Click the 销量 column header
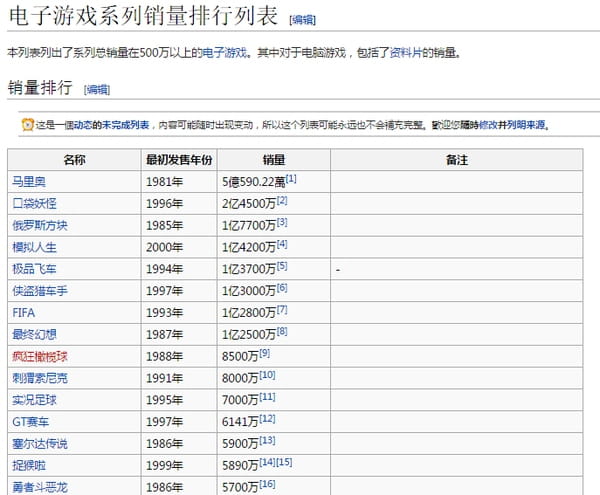600x495 pixels. [x=274, y=160]
